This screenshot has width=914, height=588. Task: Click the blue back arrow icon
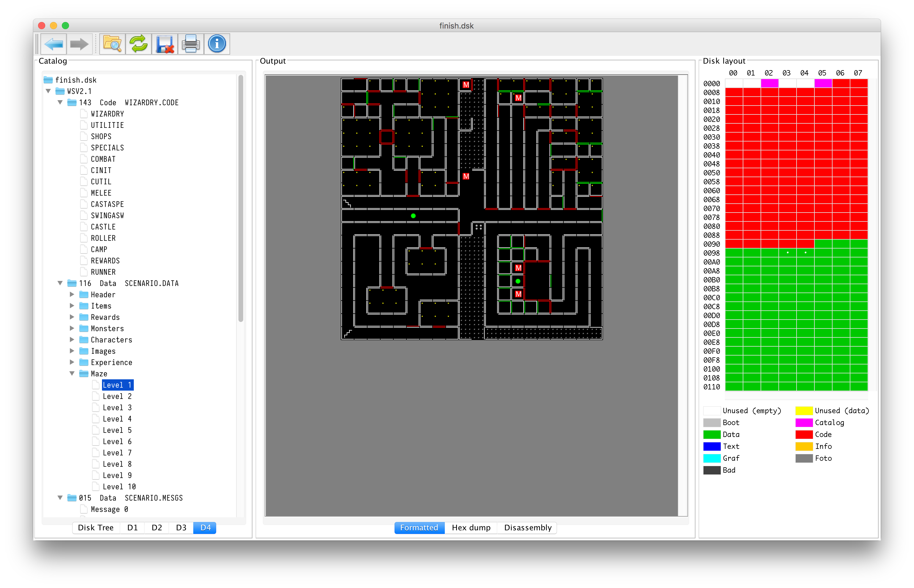pyautogui.click(x=54, y=44)
